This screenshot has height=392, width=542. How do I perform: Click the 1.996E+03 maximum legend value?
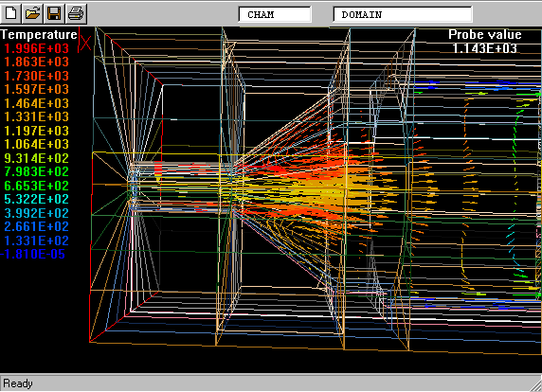pos(36,48)
